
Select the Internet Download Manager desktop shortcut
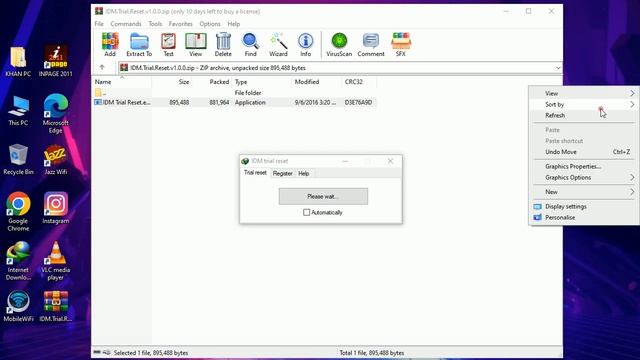point(18,261)
